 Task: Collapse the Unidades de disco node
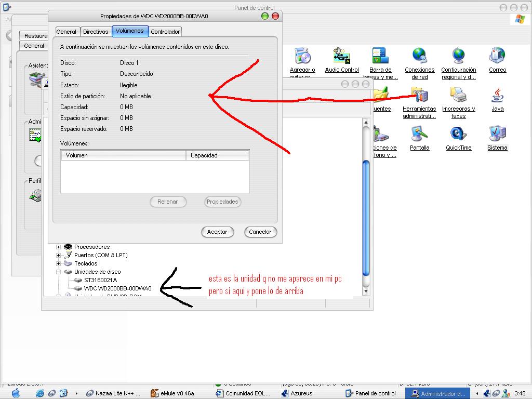(x=58, y=272)
